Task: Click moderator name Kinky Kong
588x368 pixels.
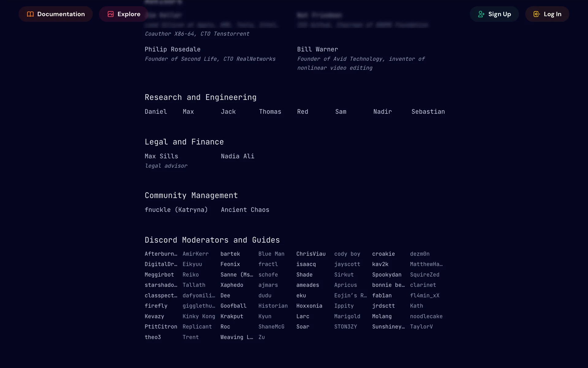Action: click(199, 316)
